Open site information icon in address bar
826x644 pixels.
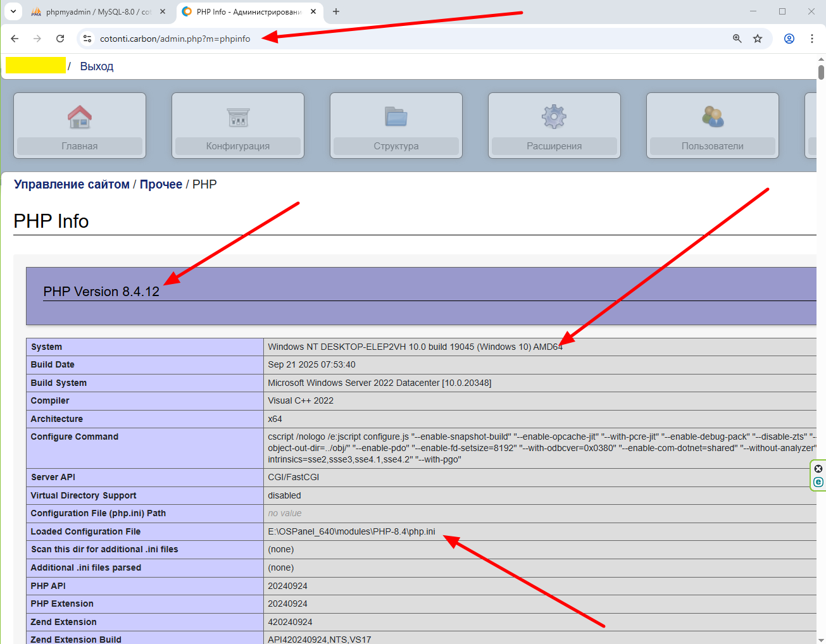87,39
